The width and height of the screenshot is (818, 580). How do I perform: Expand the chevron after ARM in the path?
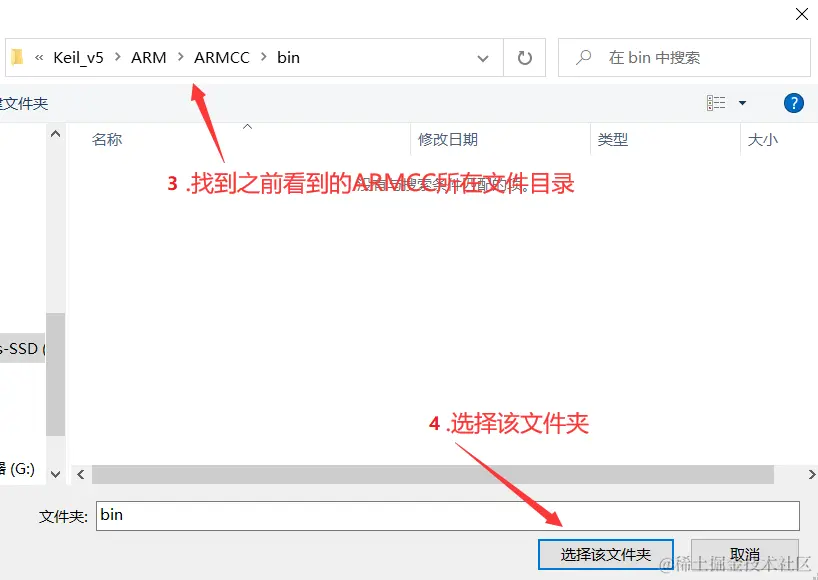coord(181,57)
